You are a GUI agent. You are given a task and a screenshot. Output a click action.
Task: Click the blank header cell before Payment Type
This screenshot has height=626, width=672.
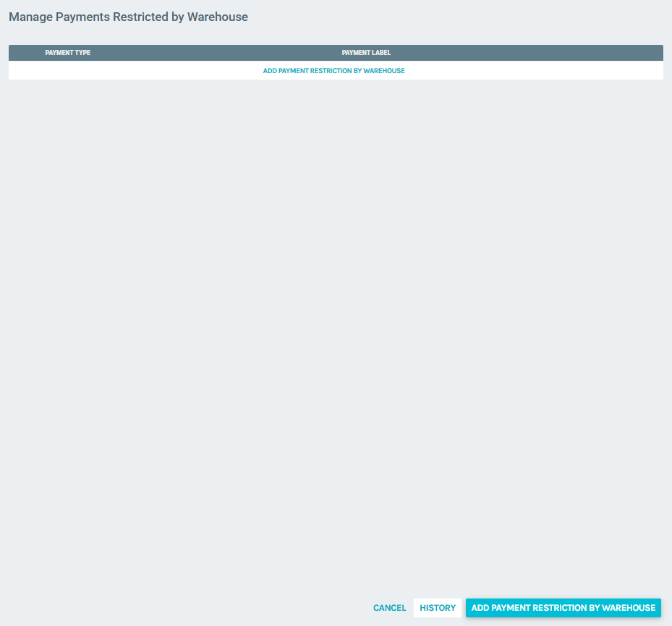(25, 53)
